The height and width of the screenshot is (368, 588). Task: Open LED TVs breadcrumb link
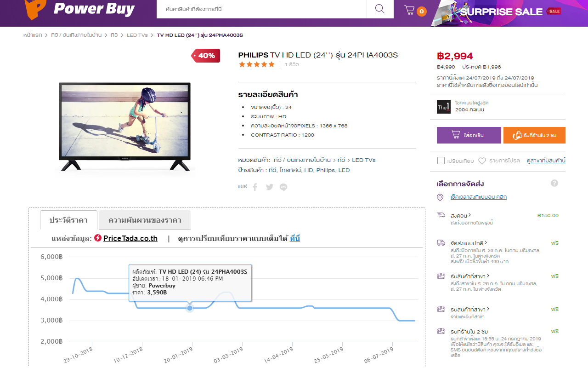pyautogui.click(x=137, y=35)
